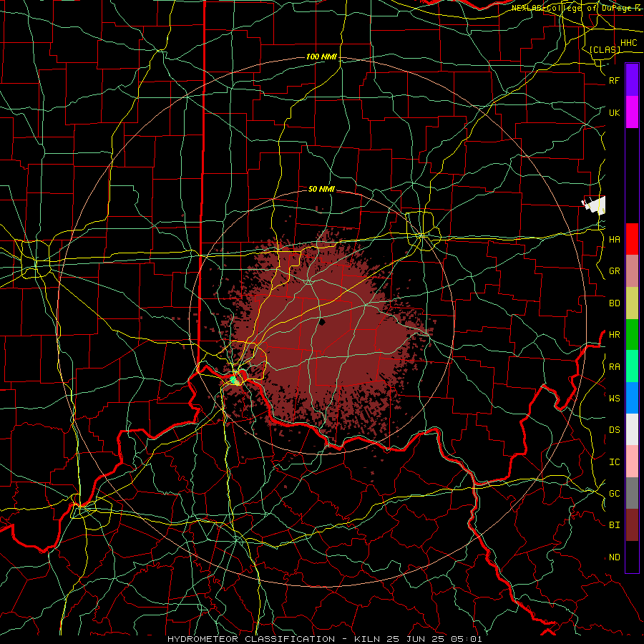Click the GC gray color swatch
This screenshot has height=644, width=644.
click(x=632, y=493)
